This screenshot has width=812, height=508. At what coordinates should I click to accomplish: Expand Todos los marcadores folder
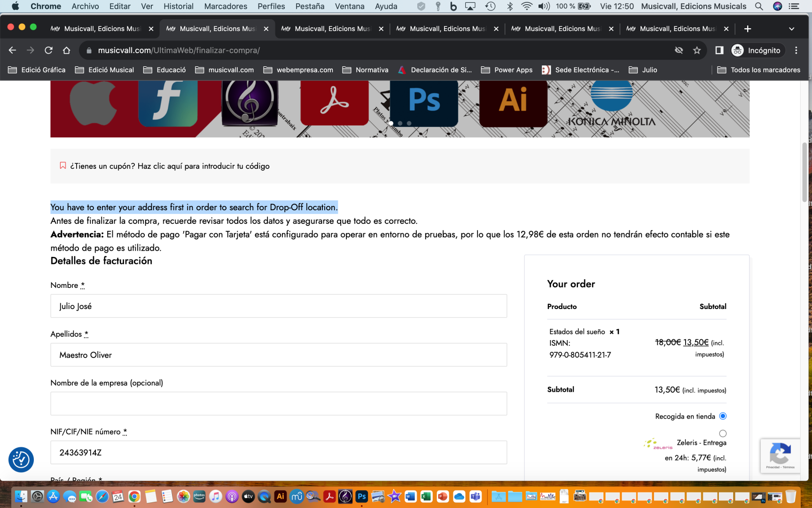(758, 70)
